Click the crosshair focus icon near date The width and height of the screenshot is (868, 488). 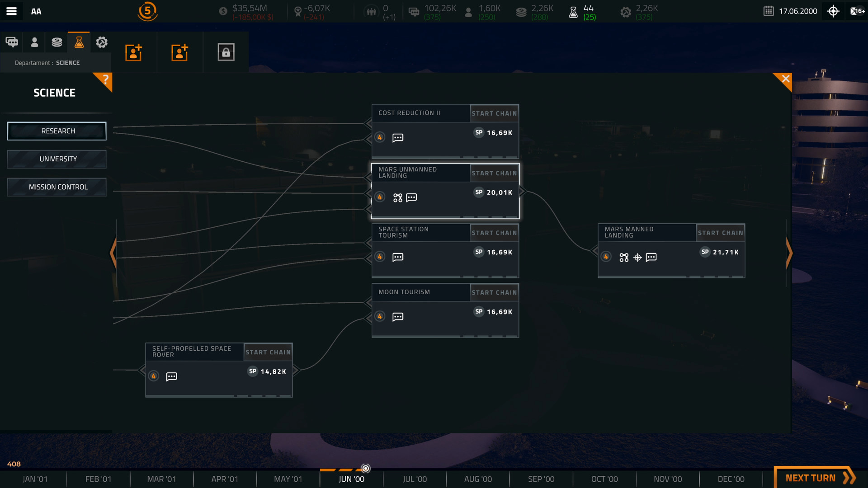point(833,11)
